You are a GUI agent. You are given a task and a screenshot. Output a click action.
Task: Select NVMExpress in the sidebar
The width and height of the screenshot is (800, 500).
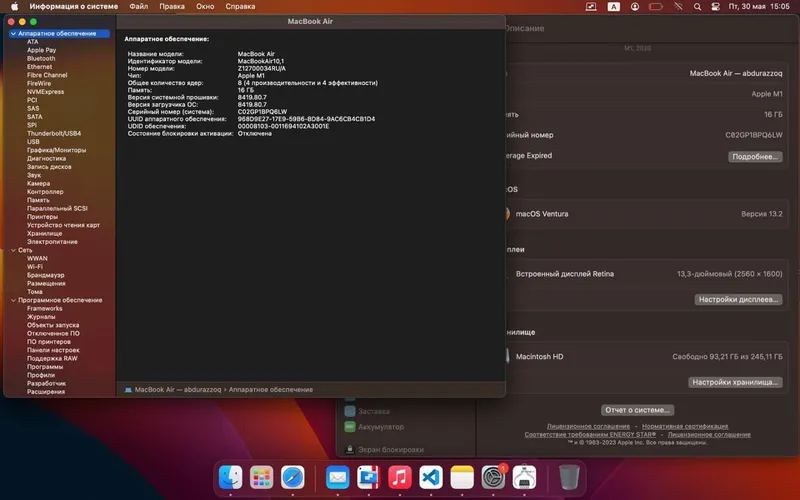click(45, 92)
